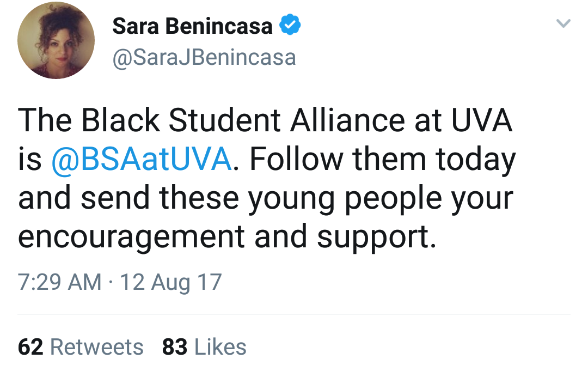Click the phrase "Follow them today"
This screenshot has height=377, width=588.
point(382,161)
